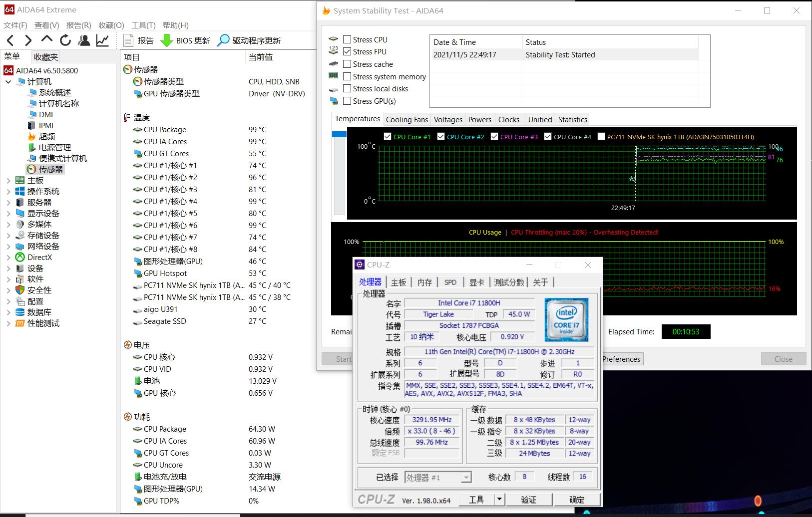Disable the Stress FPU checkbox

pos(347,51)
